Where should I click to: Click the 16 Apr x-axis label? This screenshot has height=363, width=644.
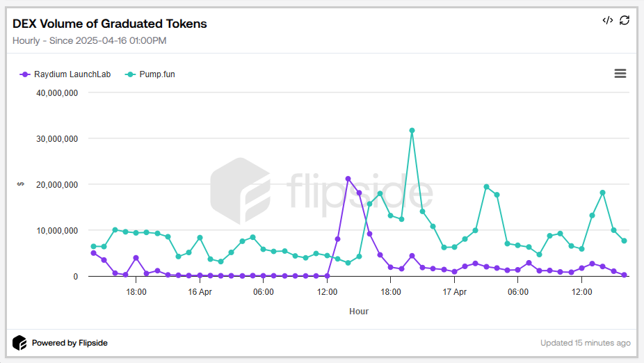click(200, 292)
